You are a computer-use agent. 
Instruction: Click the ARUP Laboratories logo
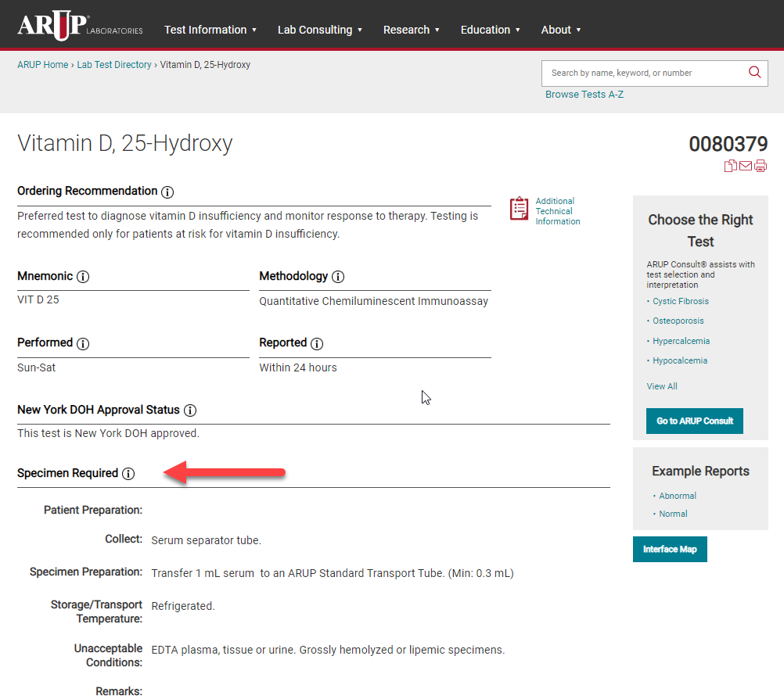[80, 26]
